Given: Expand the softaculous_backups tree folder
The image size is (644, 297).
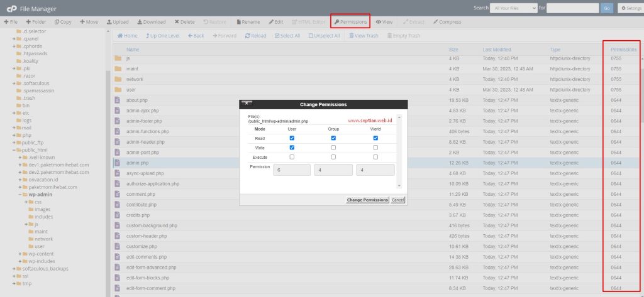Looking at the screenshot, I should click(x=14, y=269).
